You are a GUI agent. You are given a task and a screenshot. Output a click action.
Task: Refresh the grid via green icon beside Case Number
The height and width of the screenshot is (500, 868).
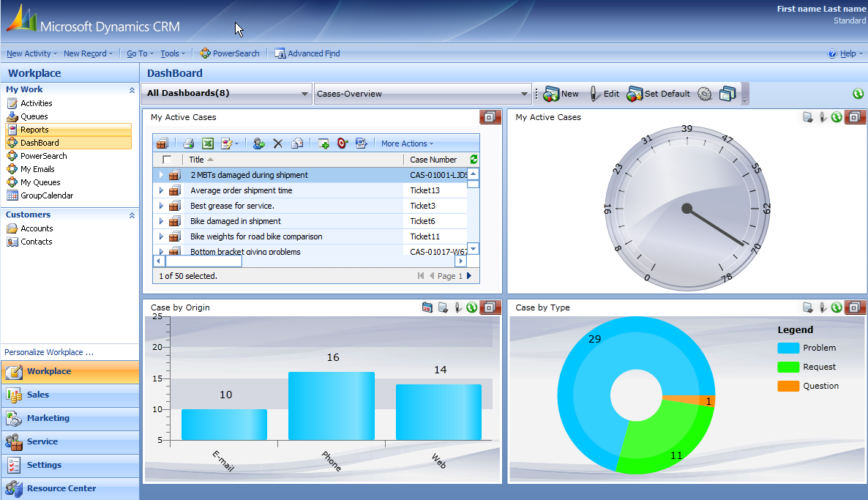click(x=474, y=160)
